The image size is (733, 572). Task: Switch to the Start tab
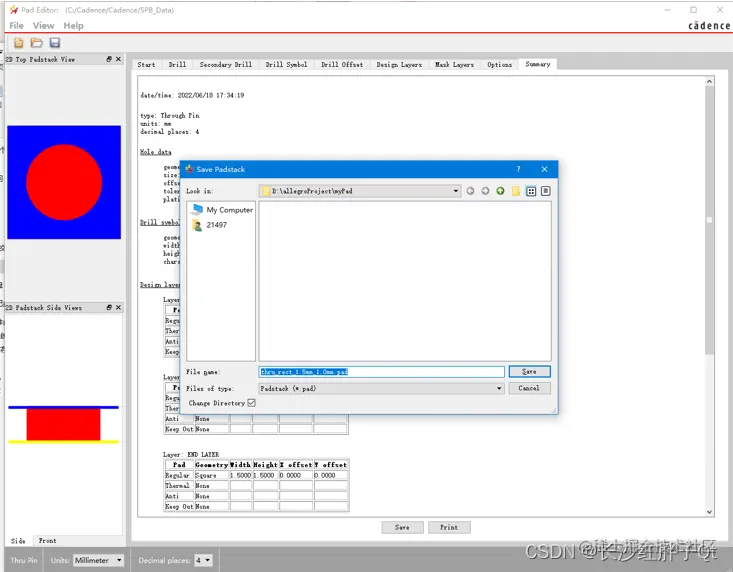(x=146, y=64)
